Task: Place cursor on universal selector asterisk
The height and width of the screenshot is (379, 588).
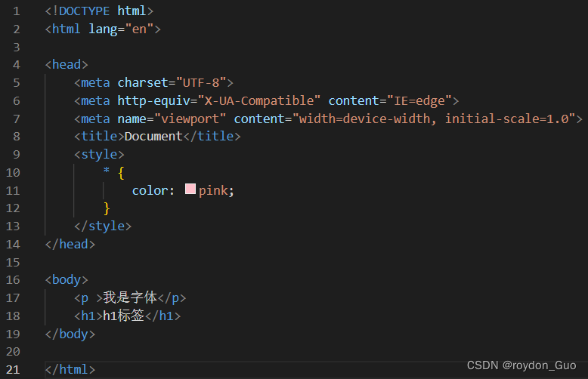Action: tap(107, 171)
